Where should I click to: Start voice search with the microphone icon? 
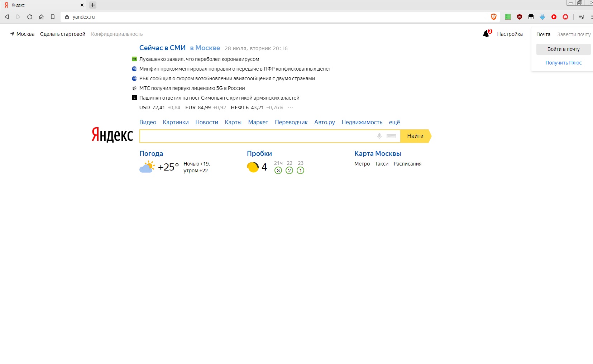(379, 136)
